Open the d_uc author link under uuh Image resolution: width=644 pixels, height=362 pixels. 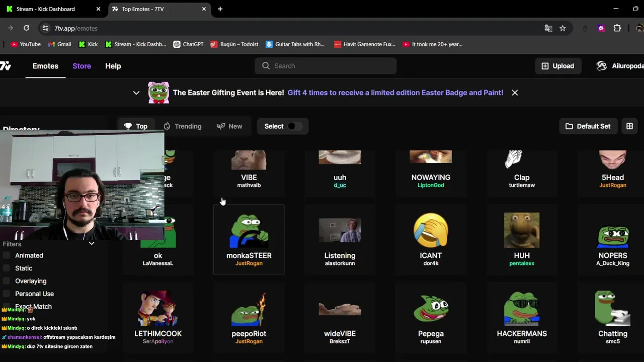(x=340, y=186)
